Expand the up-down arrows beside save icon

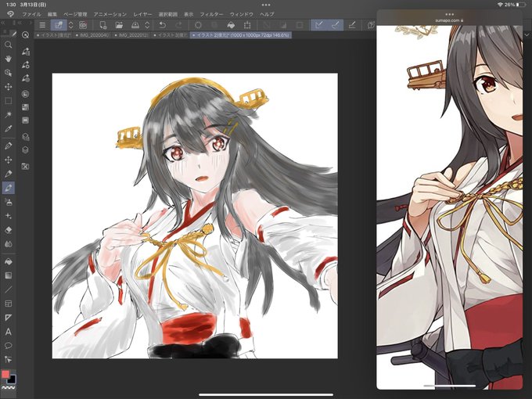coord(147,25)
